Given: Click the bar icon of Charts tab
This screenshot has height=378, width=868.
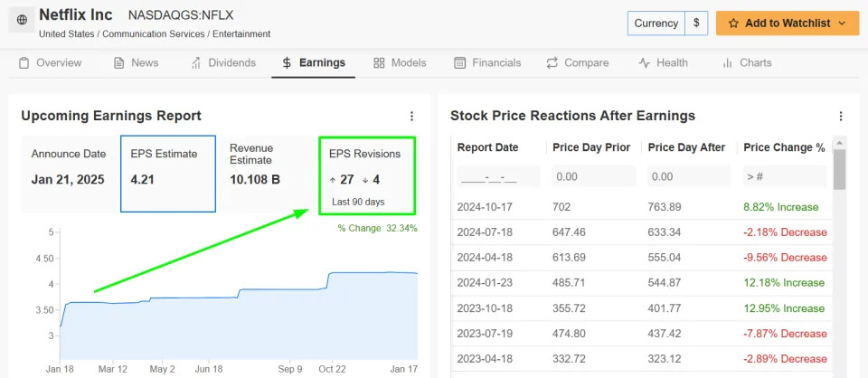Looking at the screenshot, I should 727,62.
